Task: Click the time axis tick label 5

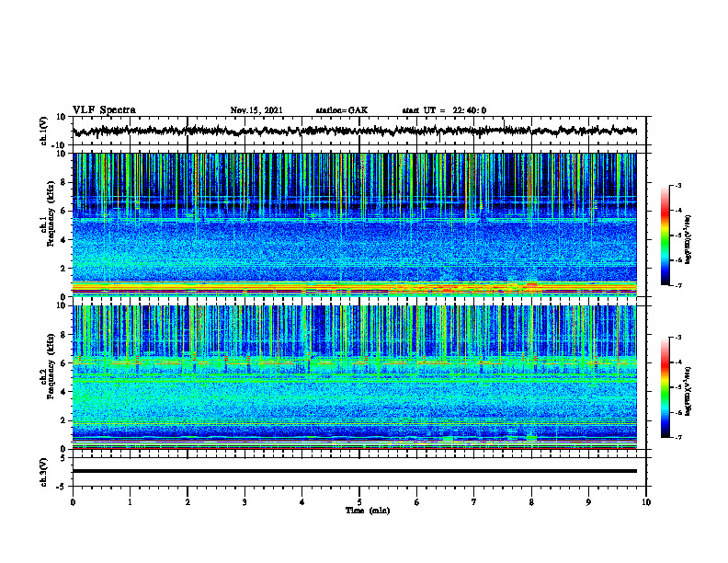Action: 359,502
